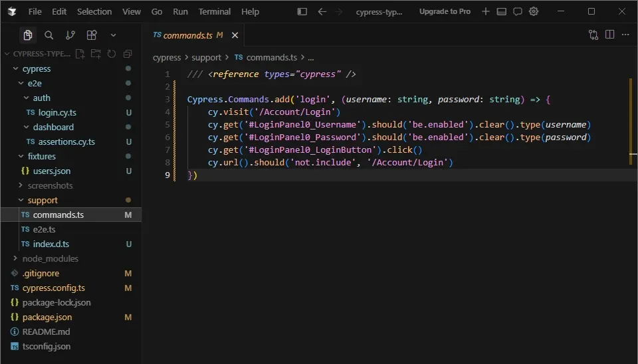The image size is (638, 364).
Task: Expand the node_modules folder
Action: (x=16, y=258)
